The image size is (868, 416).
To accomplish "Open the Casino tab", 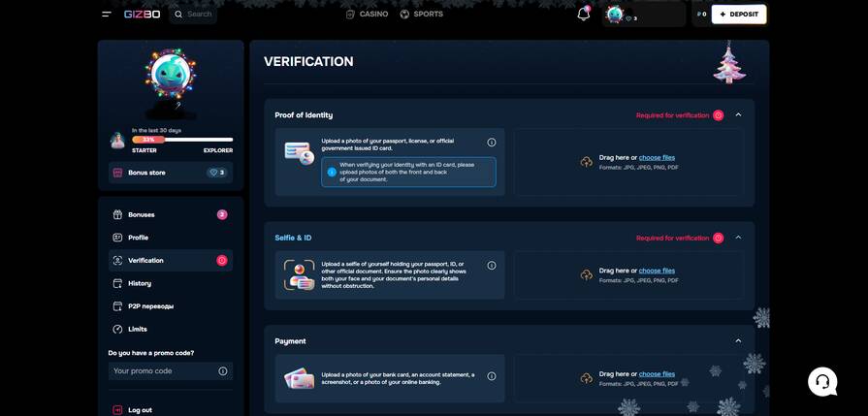I will (x=367, y=15).
